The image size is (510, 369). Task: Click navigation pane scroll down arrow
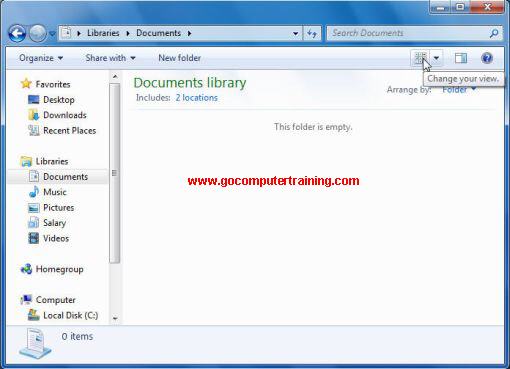pos(115,318)
